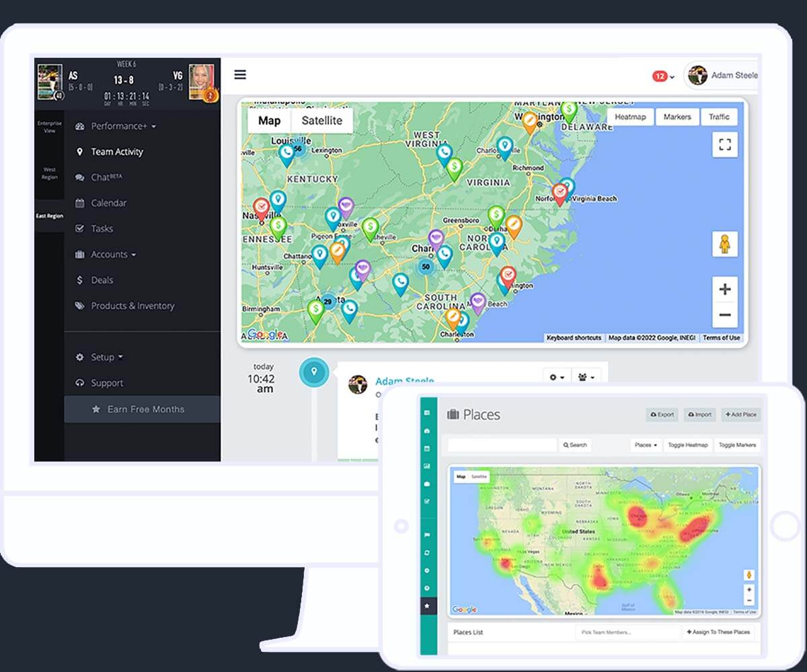The image size is (807, 672).
Task: Select the green dollar marker near Delaware
Action: (569, 112)
